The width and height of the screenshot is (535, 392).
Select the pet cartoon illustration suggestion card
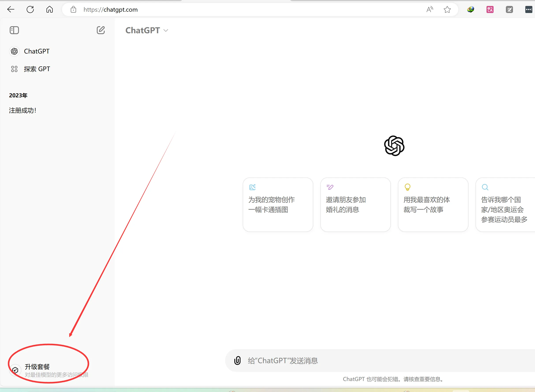point(278,205)
